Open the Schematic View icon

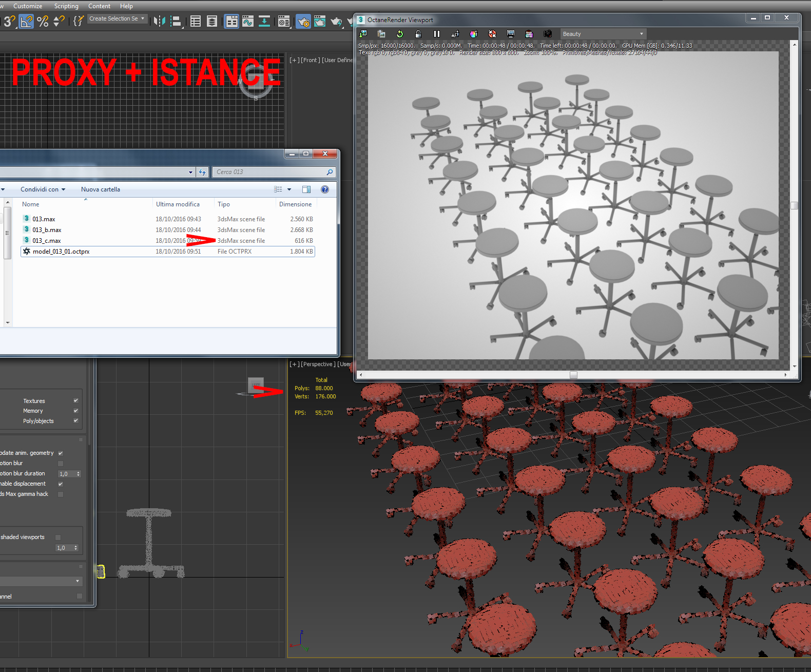(x=264, y=21)
